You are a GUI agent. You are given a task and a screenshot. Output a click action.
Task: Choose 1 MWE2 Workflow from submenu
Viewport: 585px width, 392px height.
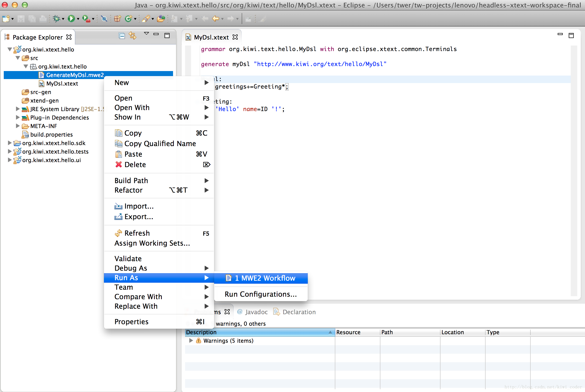(261, 278)
